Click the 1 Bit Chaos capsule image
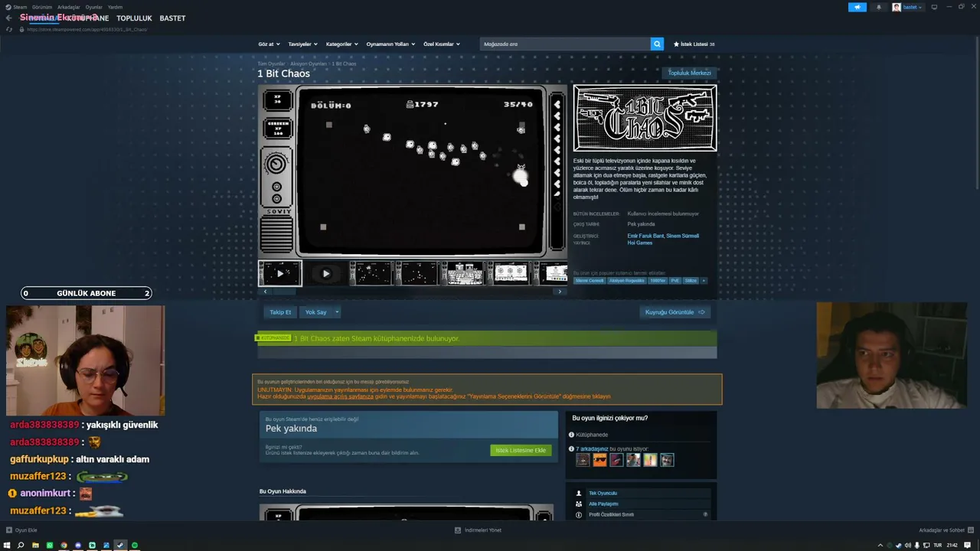This screenshot has width=980, height=551. [x=645, y=118]
